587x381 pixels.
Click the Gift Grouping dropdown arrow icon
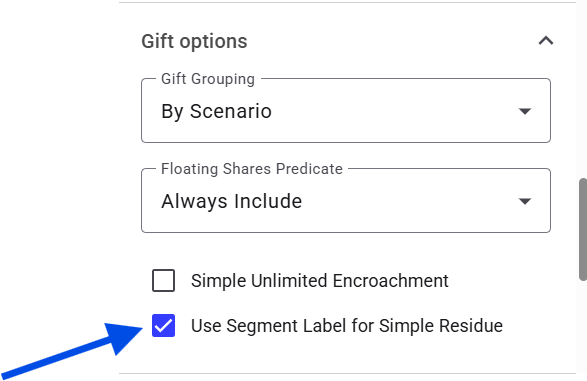point(525,111)
